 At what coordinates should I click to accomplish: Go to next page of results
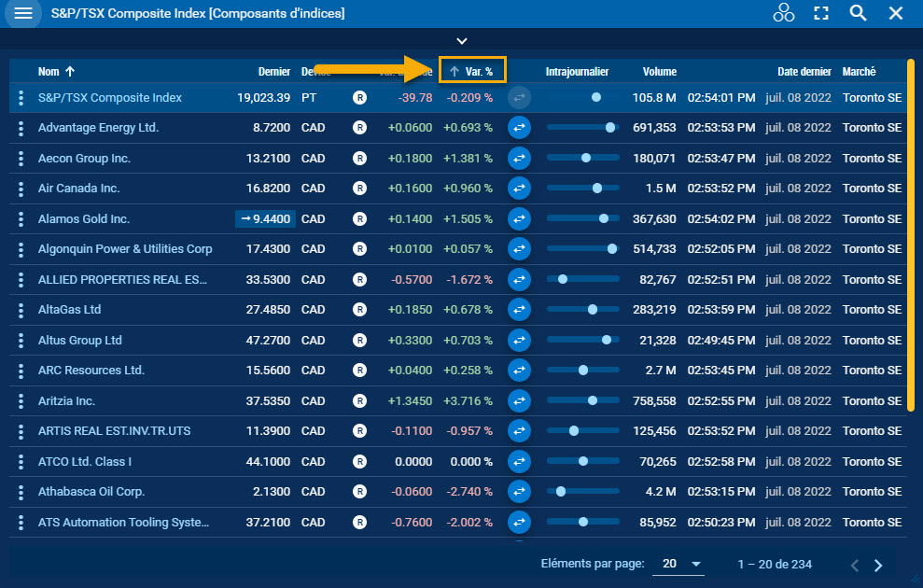(x=877, y=565)
